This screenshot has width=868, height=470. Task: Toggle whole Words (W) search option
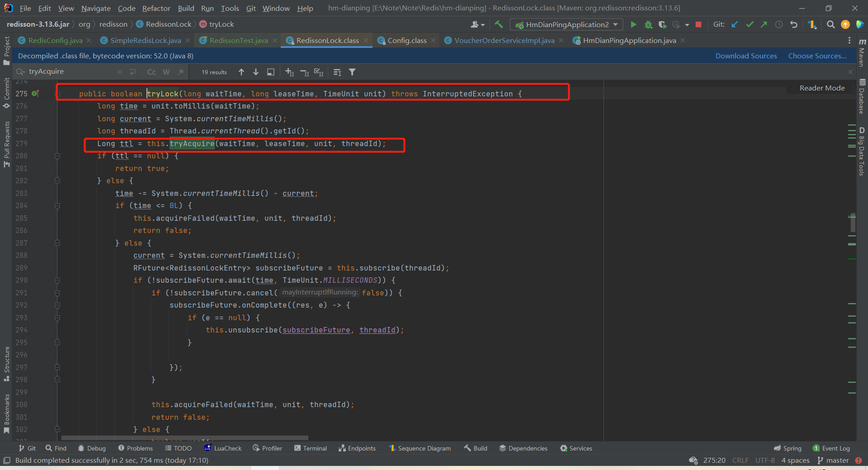166,72
